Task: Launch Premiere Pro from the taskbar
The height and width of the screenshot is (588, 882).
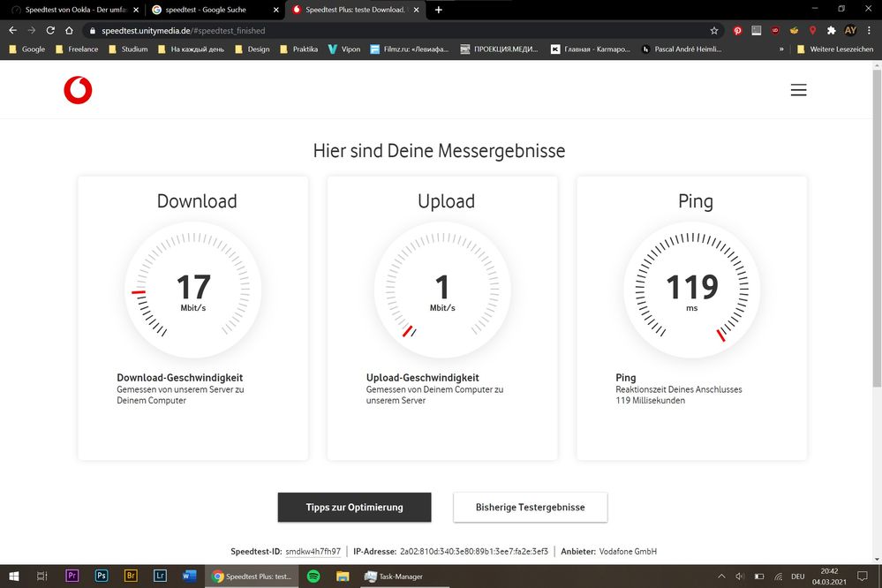Action: tap(72, 576)
